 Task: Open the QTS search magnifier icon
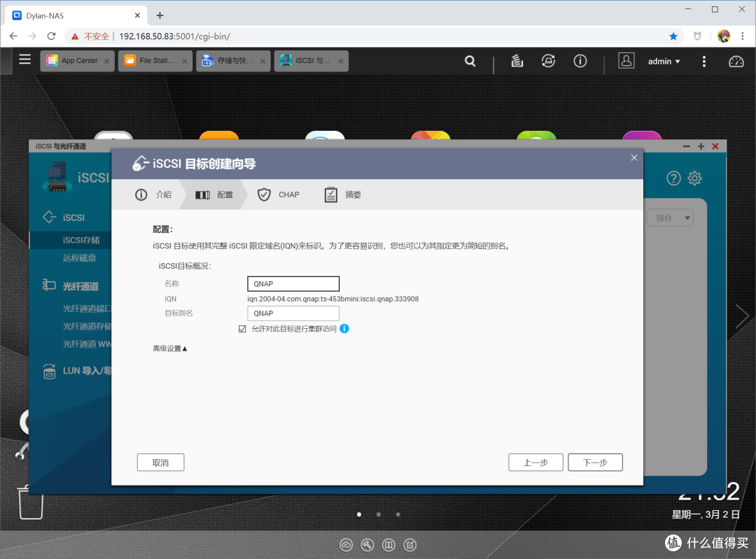click(470, 61)
